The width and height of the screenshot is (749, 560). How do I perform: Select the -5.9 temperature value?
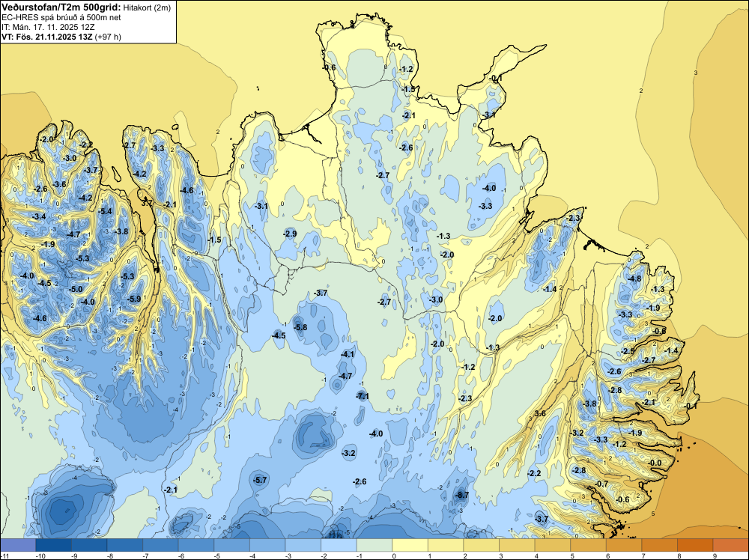[x=134, y=299]
